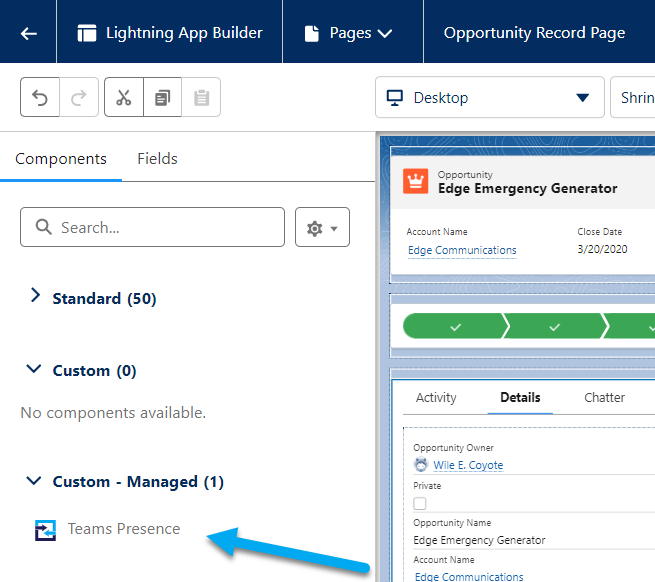Open Wile E. Coyote owner link
The width and height of the screenshot is (655, 582).
coord(468,465)
